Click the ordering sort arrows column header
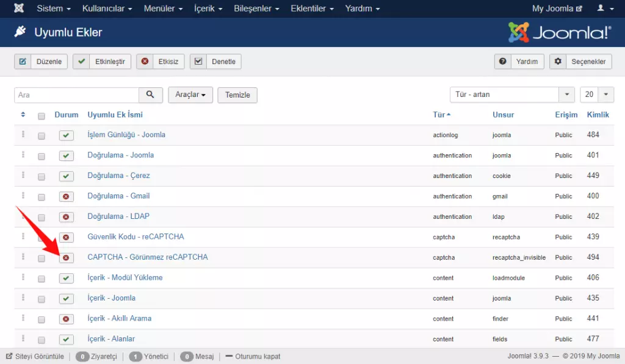This screenshot has width=625, height=364. (x=23, y=115)
